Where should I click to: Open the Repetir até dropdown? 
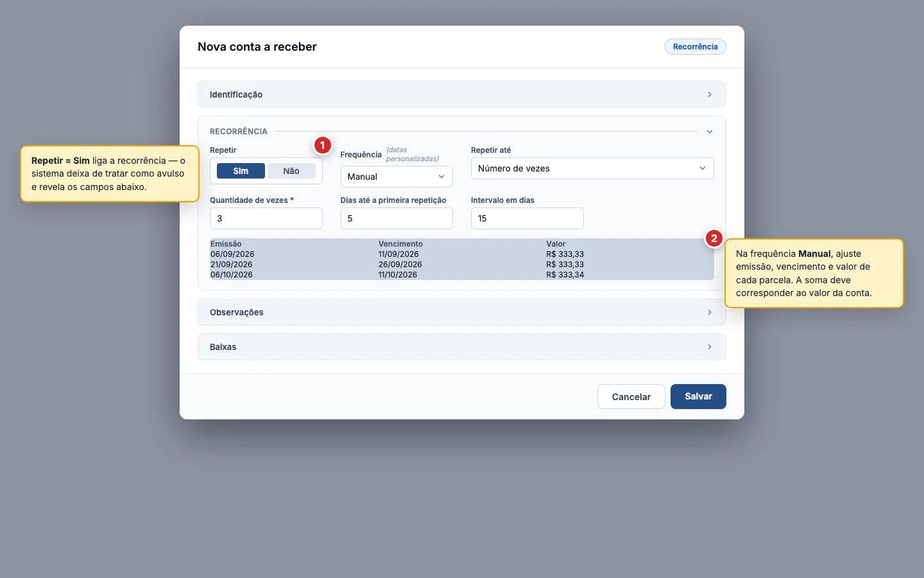[592, 168]
